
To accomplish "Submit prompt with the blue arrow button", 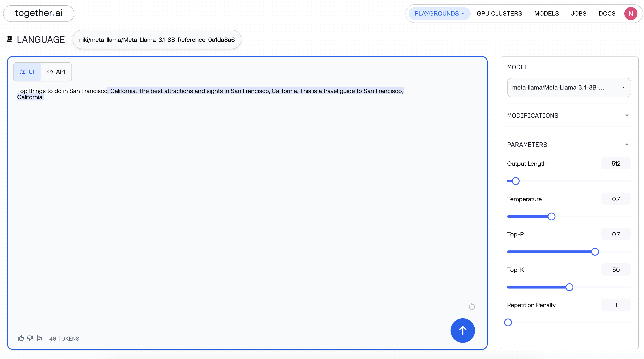I will pyautogui.click(x=463, y=331).
